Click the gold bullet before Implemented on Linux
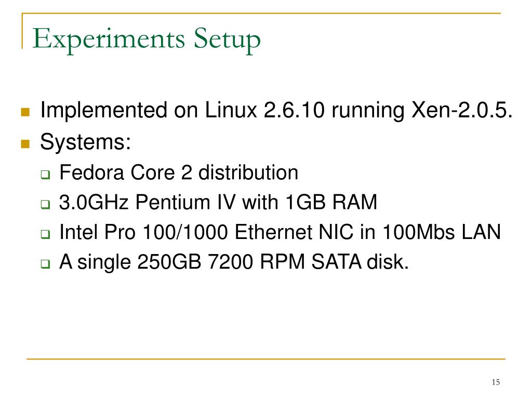The image size is (532, 399). click(x=25, y=112)
